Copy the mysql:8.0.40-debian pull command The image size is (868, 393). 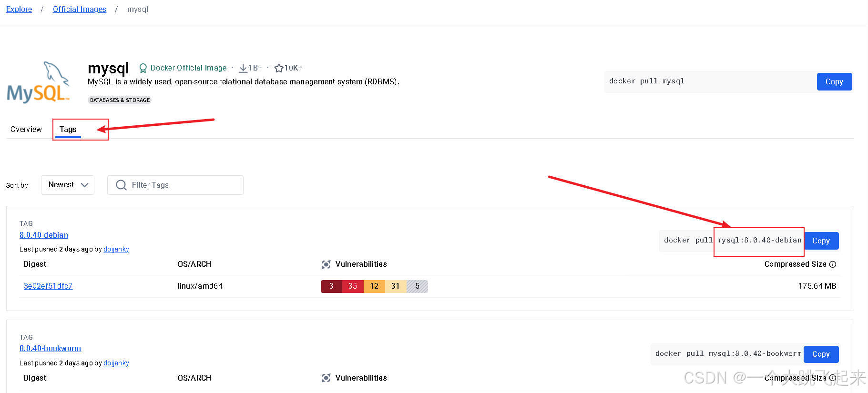tap(821, 241)
